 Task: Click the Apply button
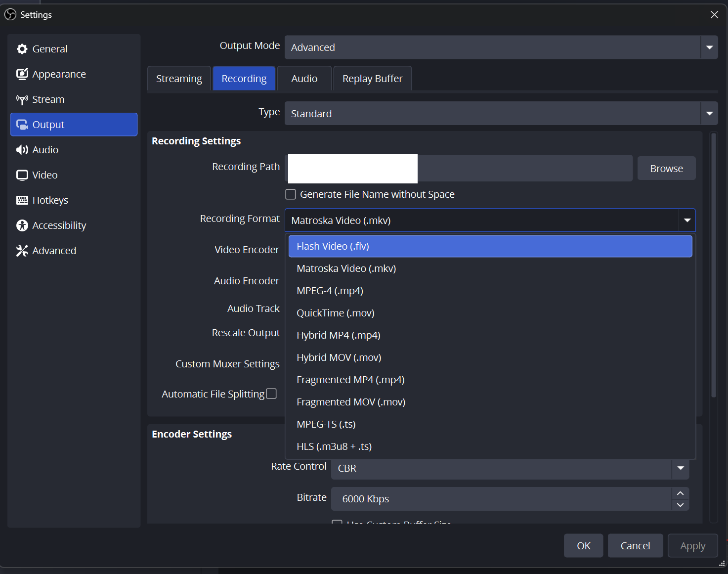point(693,546)
